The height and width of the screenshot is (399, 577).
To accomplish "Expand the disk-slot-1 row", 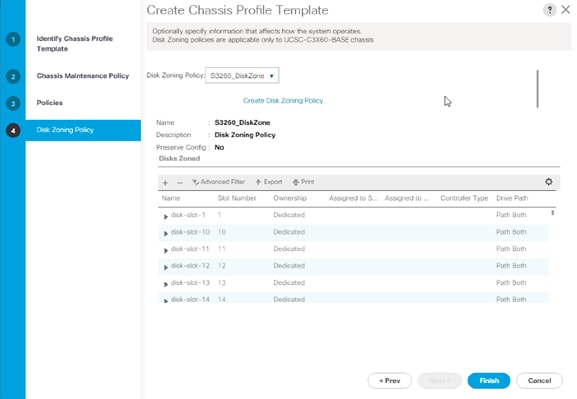I will [x=166, y=216].
